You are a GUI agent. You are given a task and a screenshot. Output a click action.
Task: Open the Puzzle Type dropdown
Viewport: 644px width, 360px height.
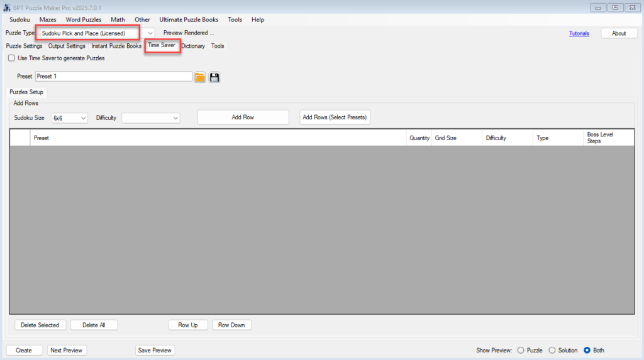pyautogui.click(x=150, y=33)
